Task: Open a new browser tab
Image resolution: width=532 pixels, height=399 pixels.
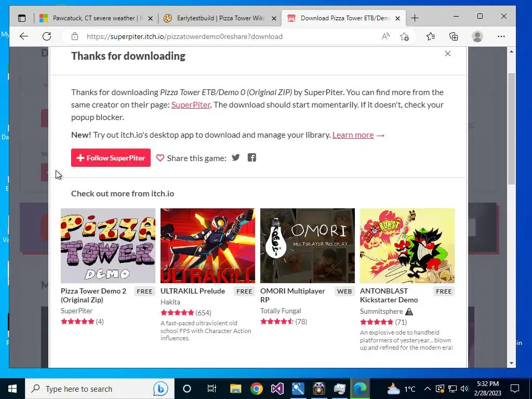Action: (x=415, y=18)
